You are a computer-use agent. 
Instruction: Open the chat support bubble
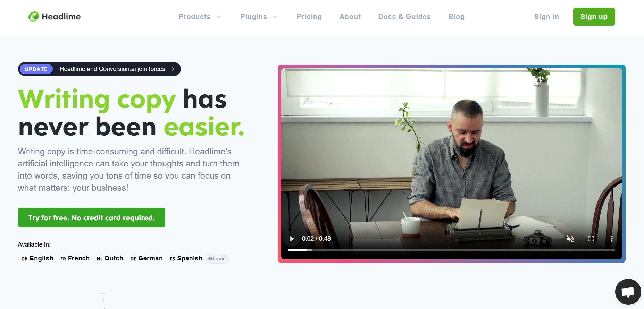pyautogui.click(x=628, y=292)
